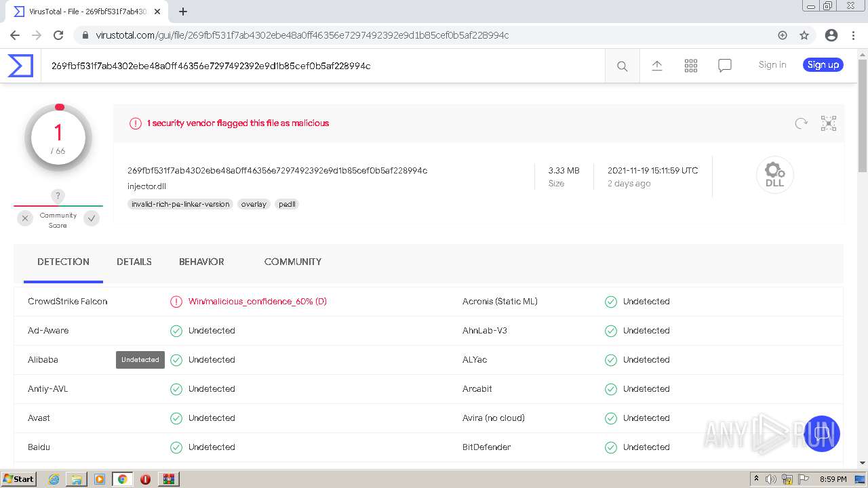Image resolution: width=868 pixels, height=488 pixels.
Task: Click the 1 security vendor flagged alert text
Action: tap(238, 123)
